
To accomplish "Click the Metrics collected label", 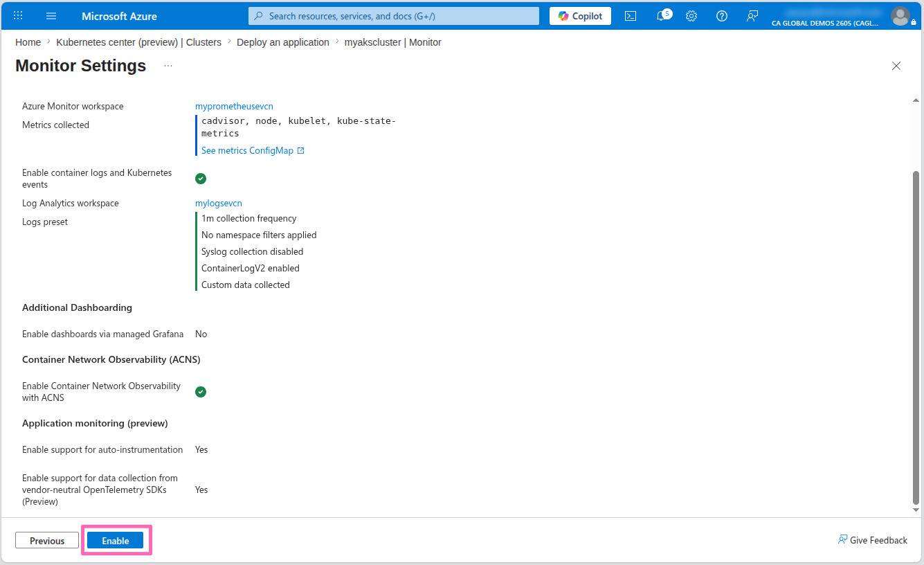I will click(55, 125).
